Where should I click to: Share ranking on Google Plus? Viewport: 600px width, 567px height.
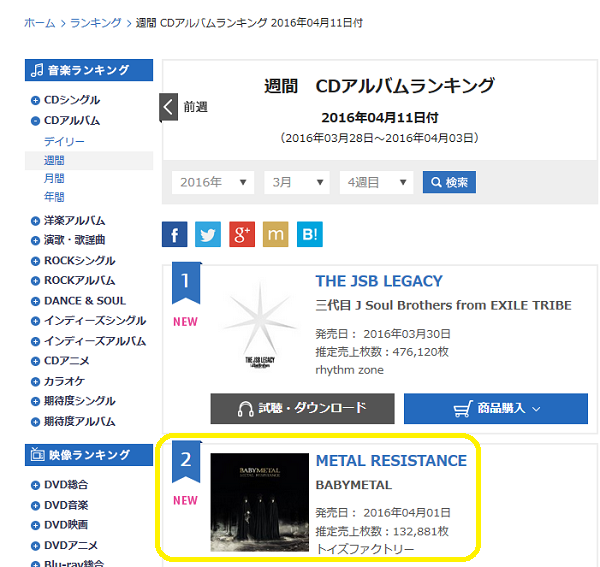pyautogui.click(x=242, y=234)
